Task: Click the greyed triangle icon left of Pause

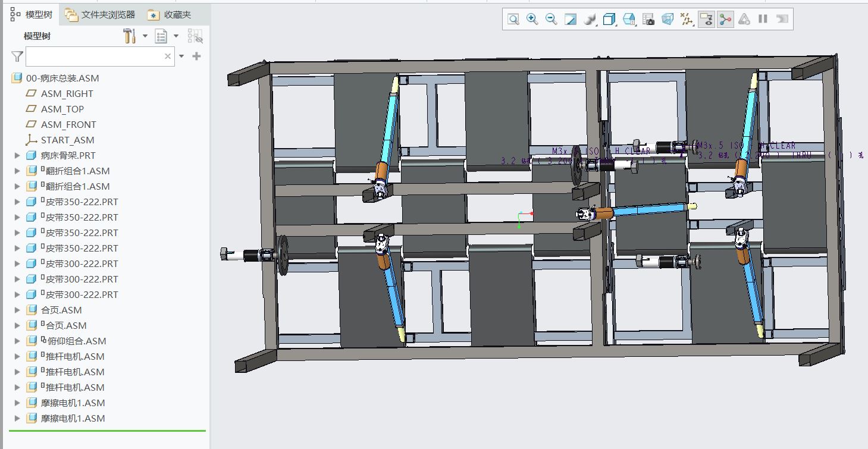Action: [x=744, y=20]
